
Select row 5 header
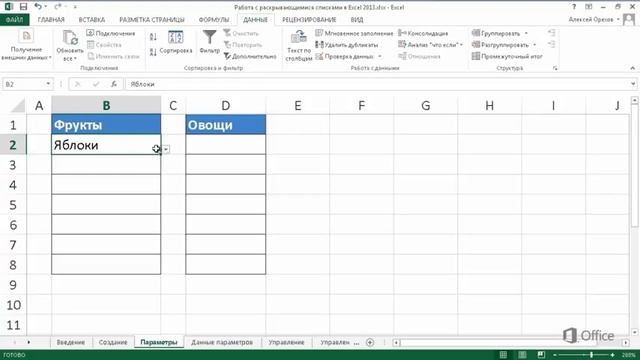pos(13,204)
